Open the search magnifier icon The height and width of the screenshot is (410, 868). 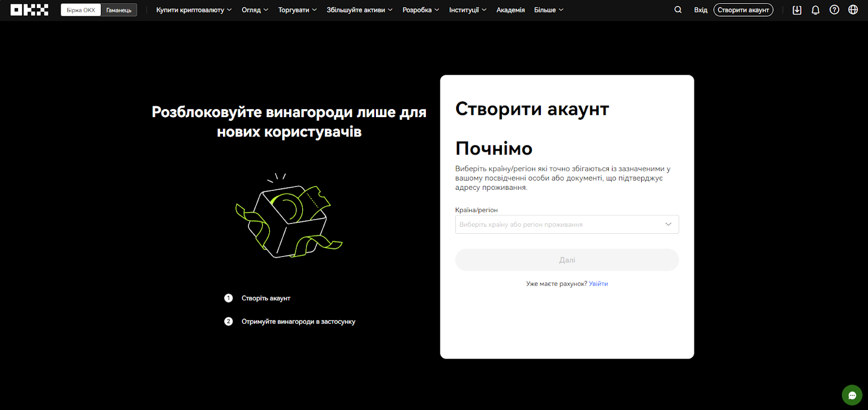coord(678,10)
